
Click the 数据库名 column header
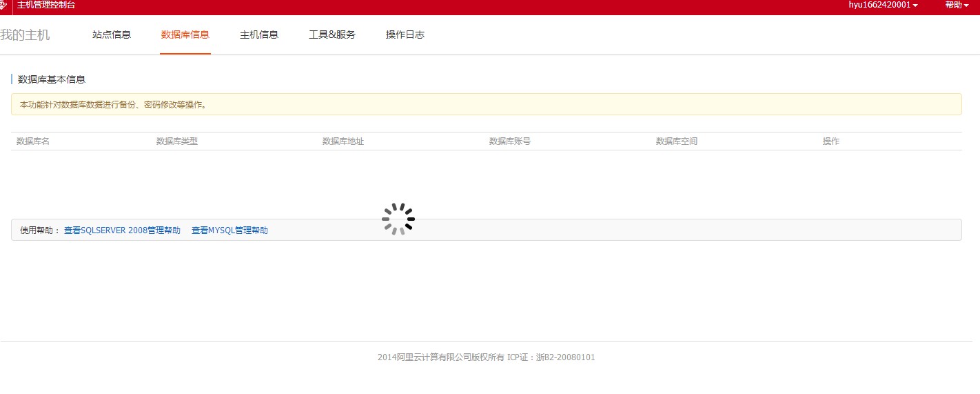33,141
